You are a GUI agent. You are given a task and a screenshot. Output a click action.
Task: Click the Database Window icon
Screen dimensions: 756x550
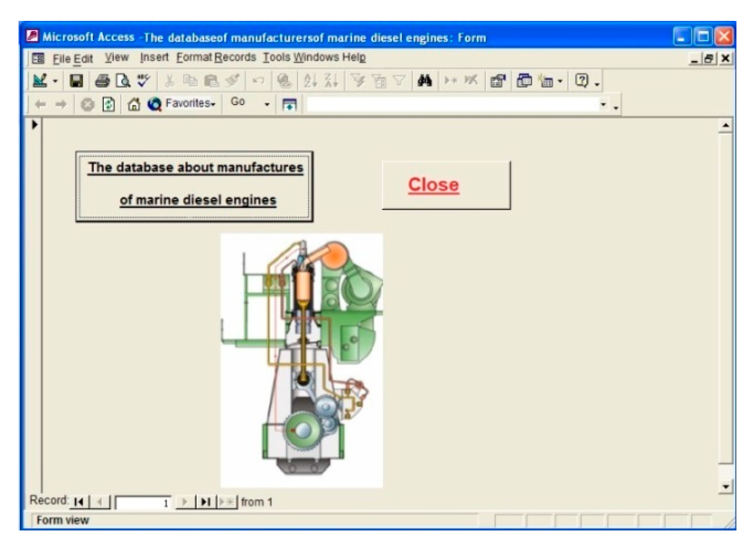coord(524,81)
